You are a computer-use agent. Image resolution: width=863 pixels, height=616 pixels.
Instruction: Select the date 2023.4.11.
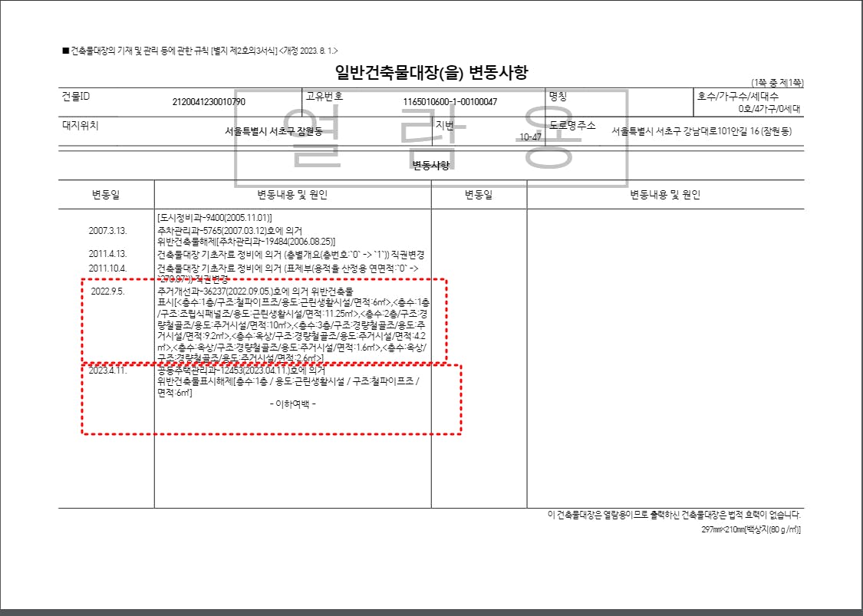107,370
